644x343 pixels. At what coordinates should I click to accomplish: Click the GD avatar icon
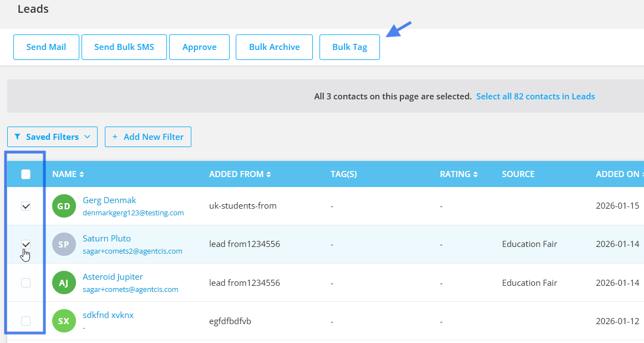pyautogui.click(x=64, y=206)
